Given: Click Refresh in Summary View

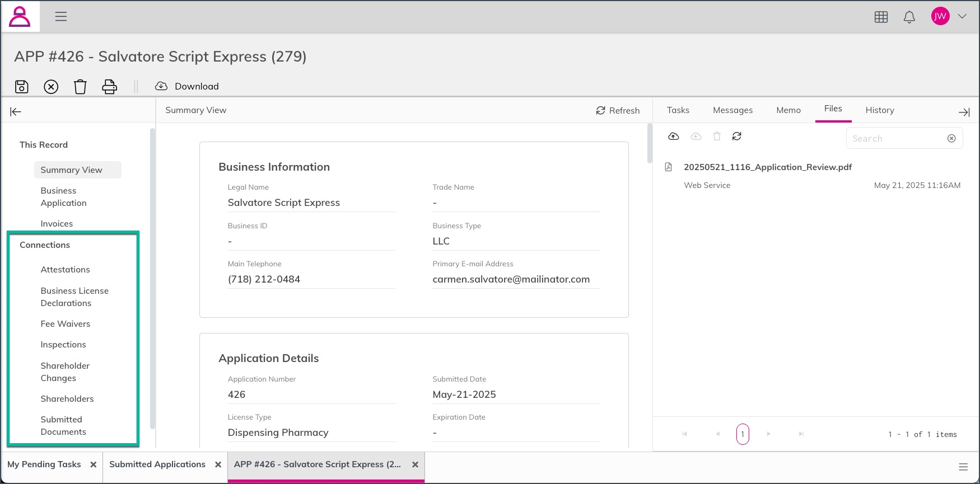Looking at the screenshot, I should pyautogui.click(x=618, y=110).
